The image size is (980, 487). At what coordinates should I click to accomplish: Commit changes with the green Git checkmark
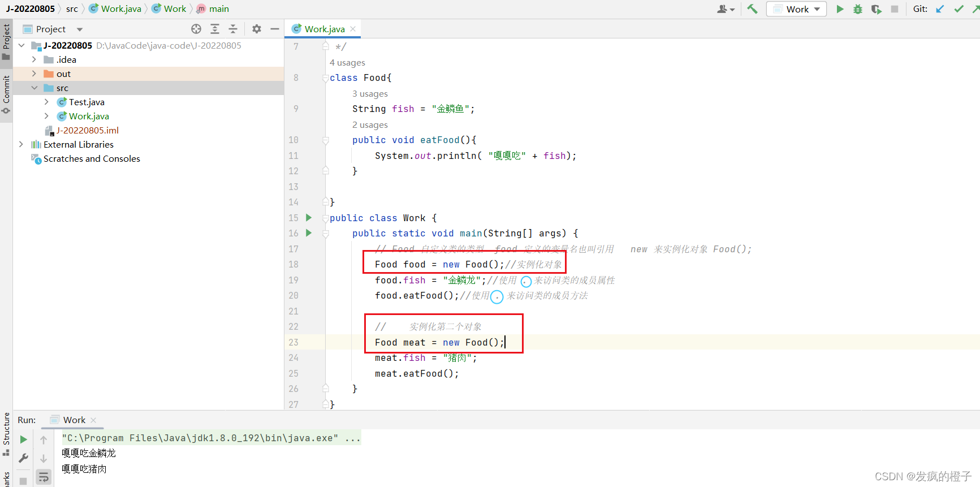959,9
